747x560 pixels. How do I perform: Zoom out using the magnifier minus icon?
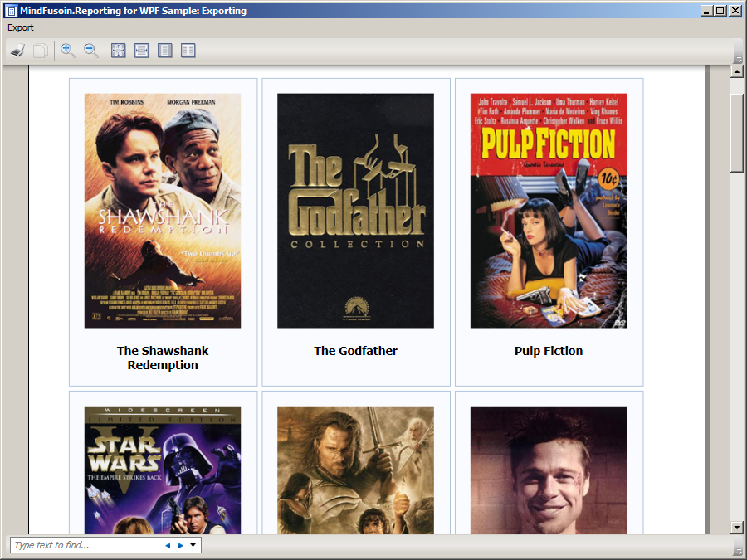[x=91, y=51]
